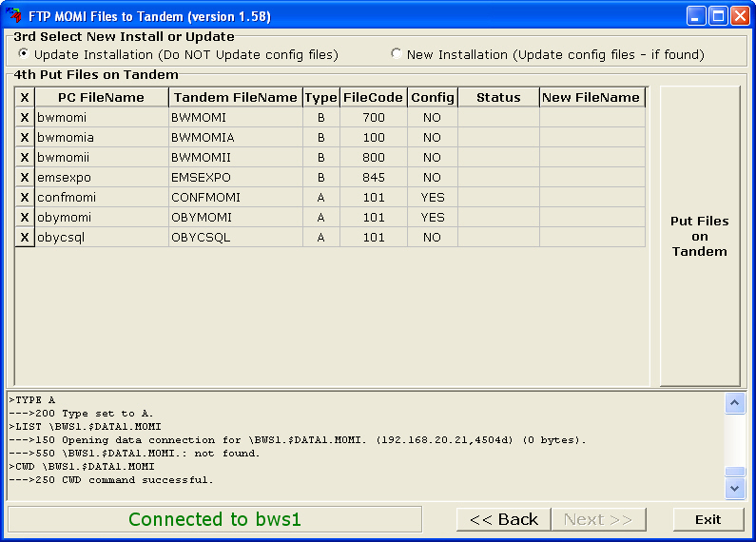Image resolution: width=756 pixels, height=542 pixels.
Task: Select the BWMOMIA Tandem filename cell
Action: click(235, 138)
